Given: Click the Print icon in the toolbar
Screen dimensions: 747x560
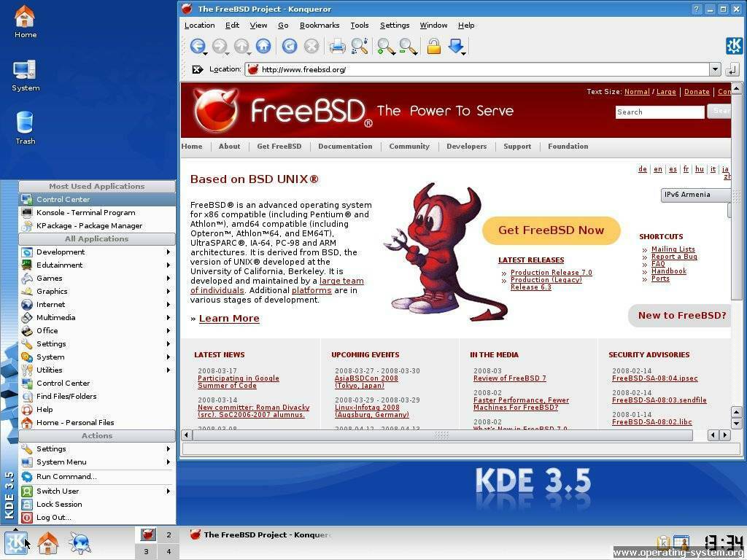Looking at the screenshot, I should pyautogui.click(x=337, y=47).
